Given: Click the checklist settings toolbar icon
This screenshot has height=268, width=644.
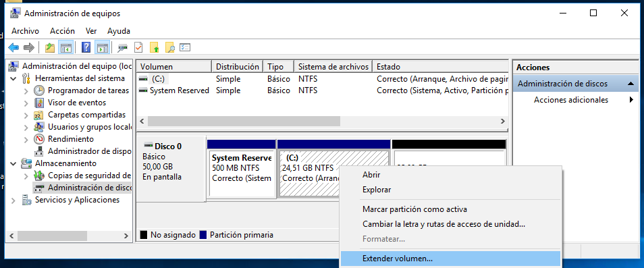Looking at the screenshot, I should pos(185,48).
